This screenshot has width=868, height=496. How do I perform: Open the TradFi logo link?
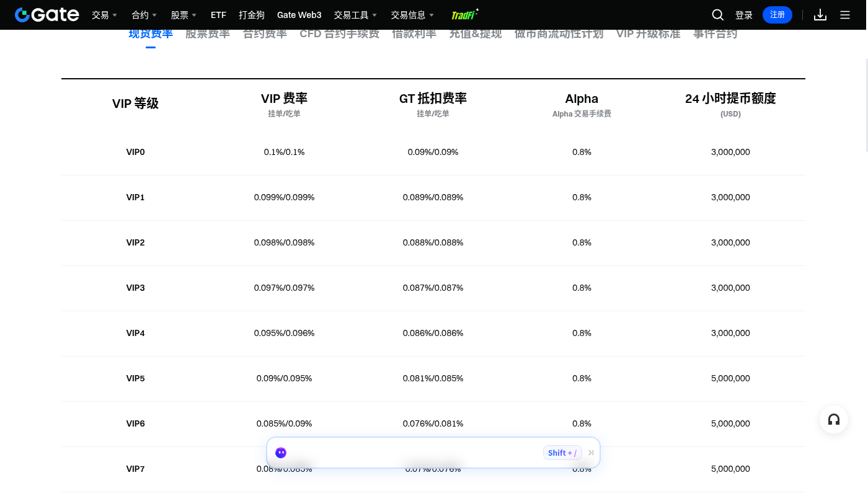[x=465, y=15]
